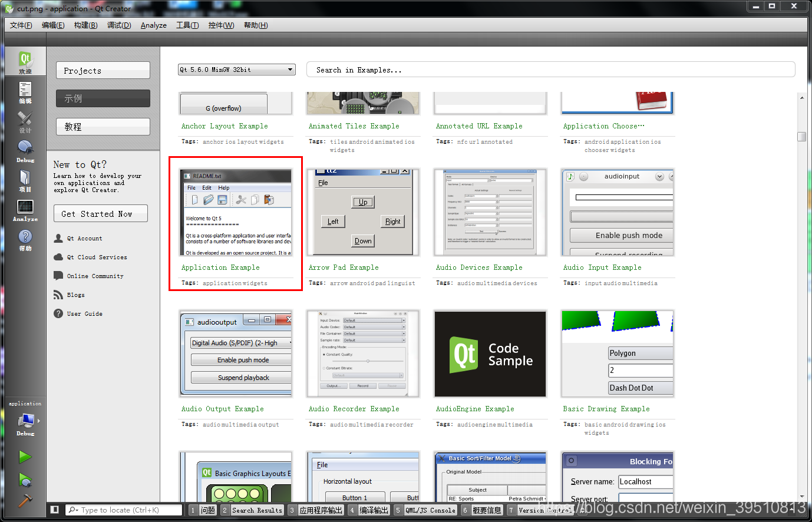Open the Analyze menu
Image resolution: width=812 pixels, height=522 pixels.
pyautogui.click(x=154, y=25)
